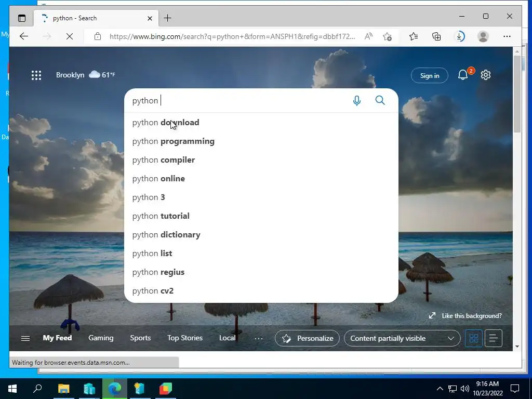Viewport: 532px width, 399px height.
Task: Select suggestion python programming
Action: coord(261,141)
